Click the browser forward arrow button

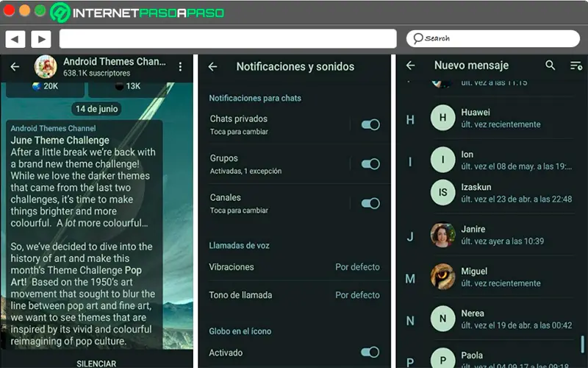coord(41,39)
